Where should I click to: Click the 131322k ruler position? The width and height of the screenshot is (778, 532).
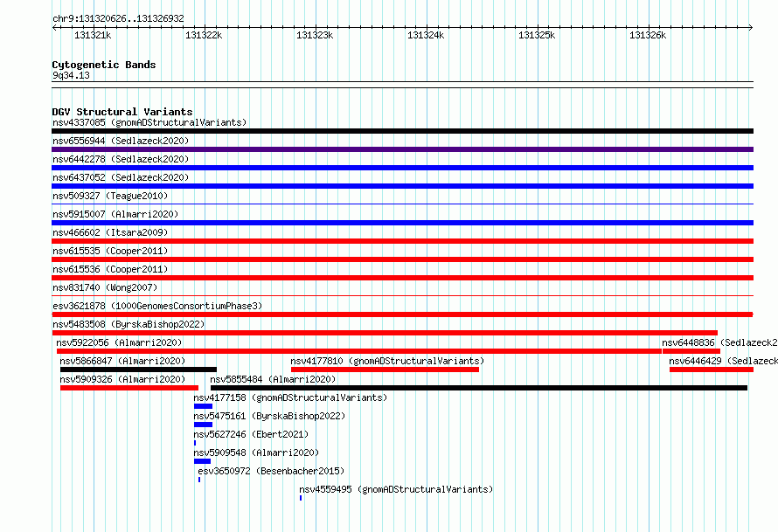[x=204, y=35]
